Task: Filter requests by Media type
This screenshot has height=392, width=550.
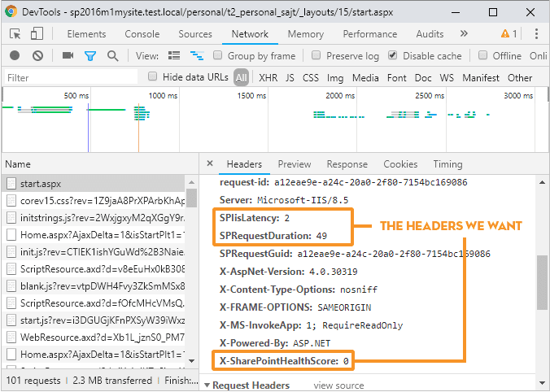Action: (365, 77)
